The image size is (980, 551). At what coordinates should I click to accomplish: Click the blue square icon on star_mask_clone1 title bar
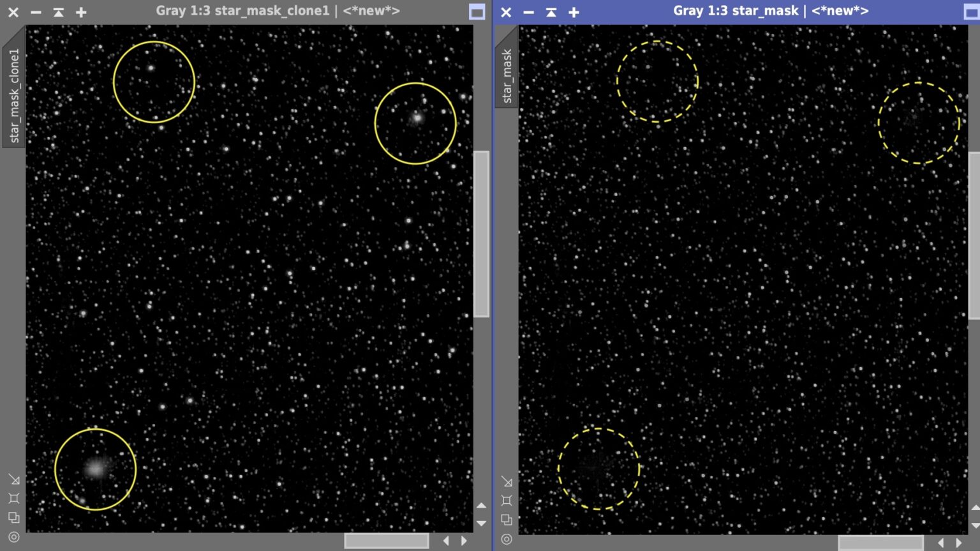click(x=477, y=12)
